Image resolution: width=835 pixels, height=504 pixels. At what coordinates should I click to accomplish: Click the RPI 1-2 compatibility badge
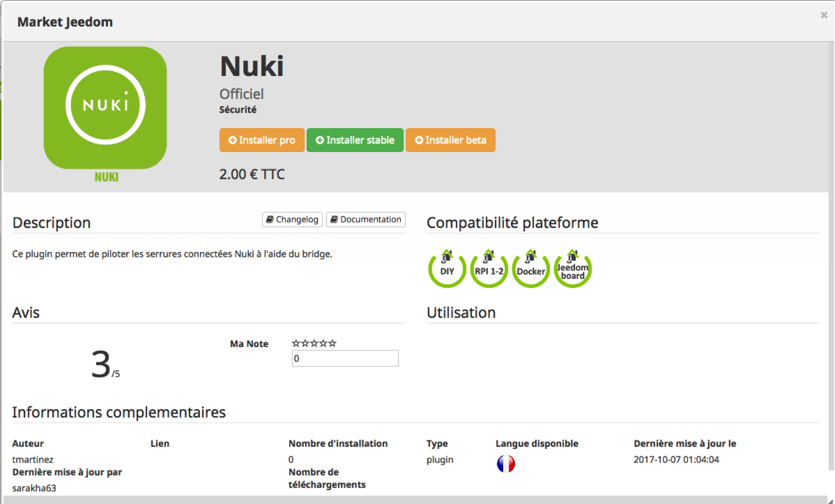coord(489,268)
